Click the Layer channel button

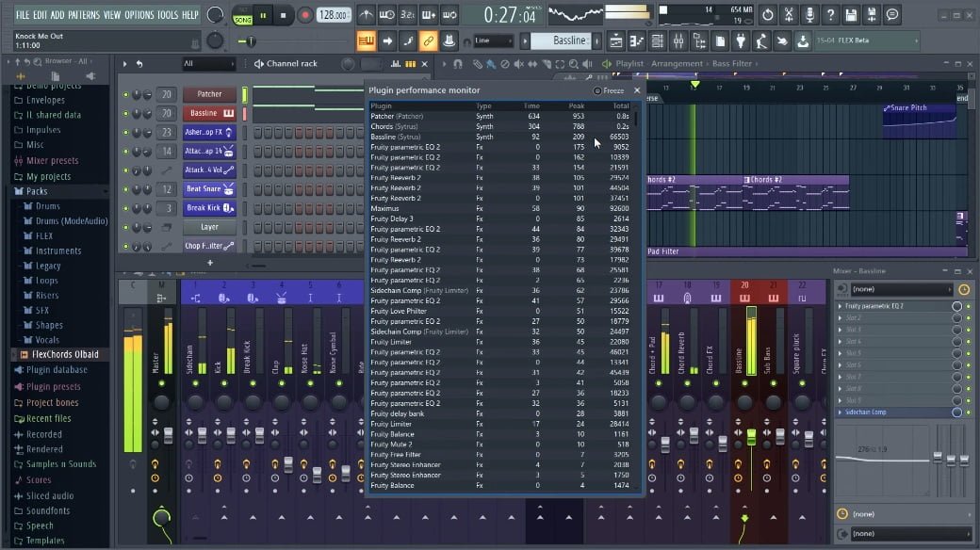pyautogui.click(x=209, y=227)
